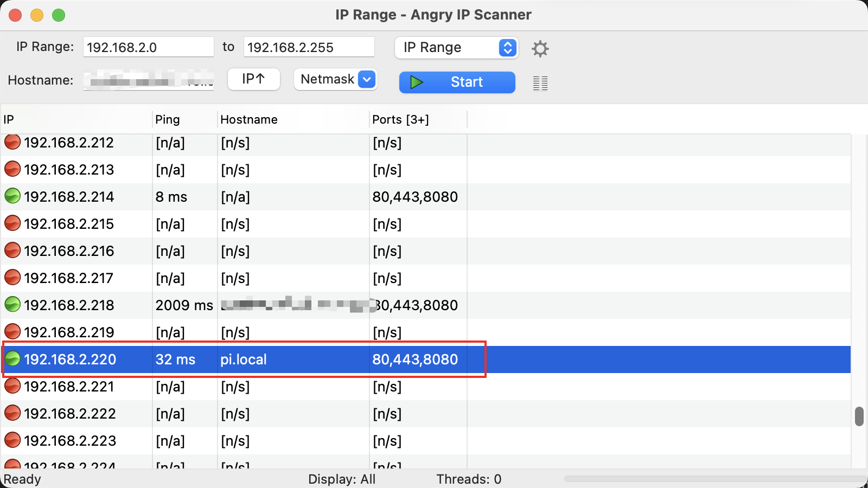Click red status icon for 192.168.2.216
This screenshot has height=488, width=868.
(x=12, y=251)
